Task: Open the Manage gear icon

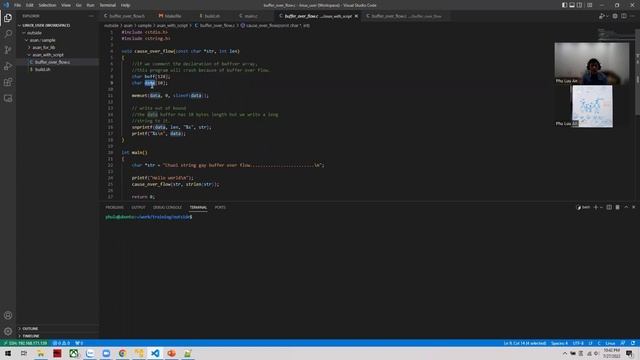Action: [x=8, y=331]
